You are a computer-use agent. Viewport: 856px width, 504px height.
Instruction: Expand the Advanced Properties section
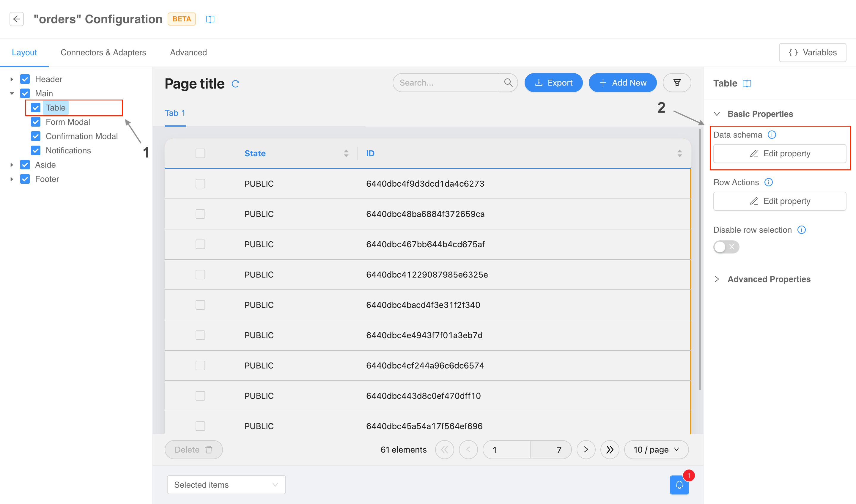(x=769, y=279)
